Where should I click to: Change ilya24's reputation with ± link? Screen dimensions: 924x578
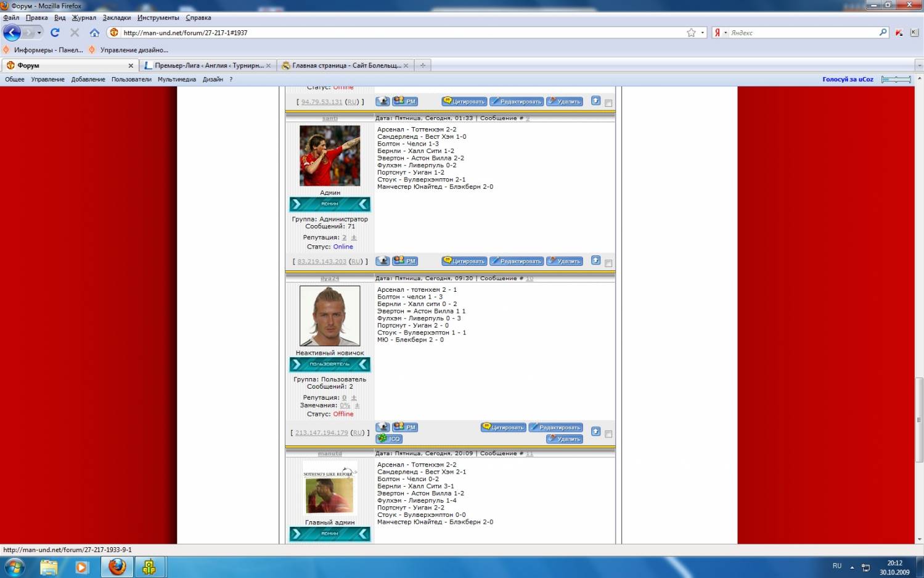coord(354,398)
